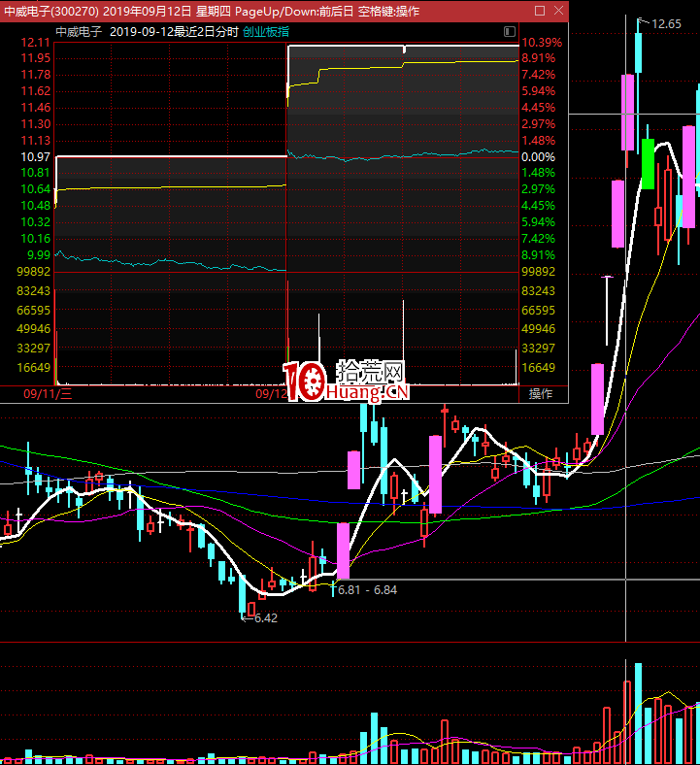The height and width of the screenshot is (765, 700).
Task: Open the 操作 button in popup corner
Action: coord(541,394)
